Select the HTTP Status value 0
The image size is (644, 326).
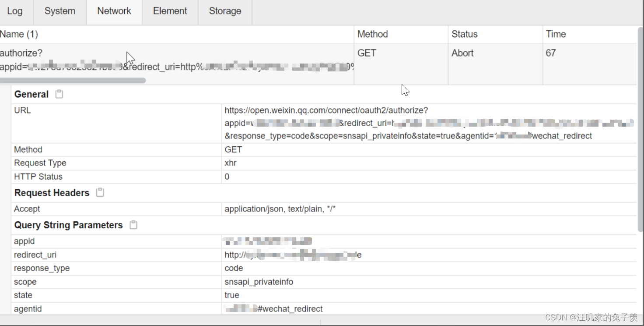tap(227, 177)
